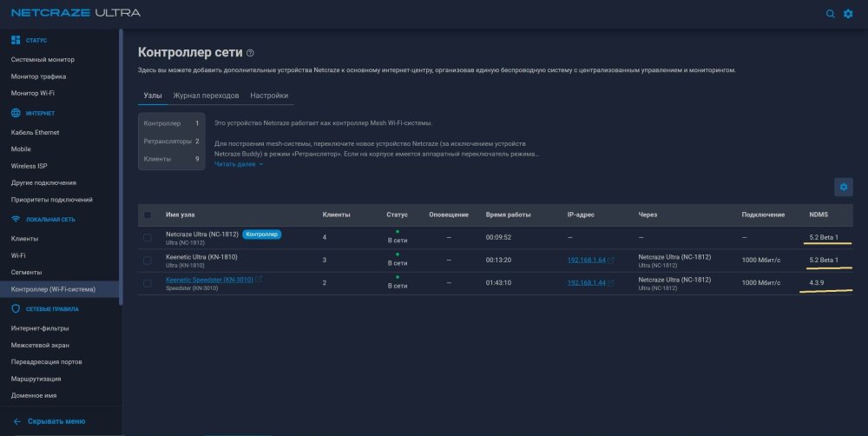
Task: Sort by Имя узла column header
Action: coord(180,215)
